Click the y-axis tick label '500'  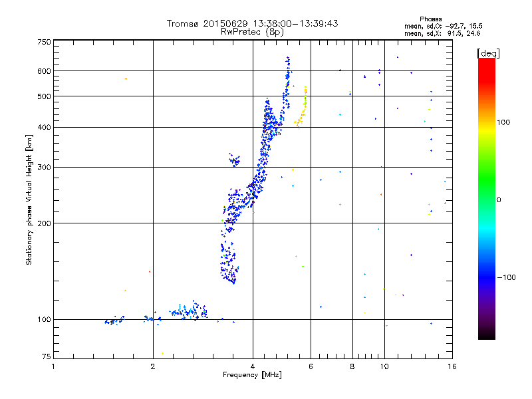(x=44, y=96)
